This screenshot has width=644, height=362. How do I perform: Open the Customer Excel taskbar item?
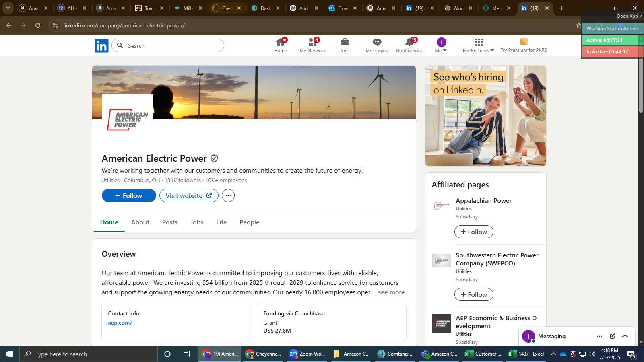click(483, 354)
